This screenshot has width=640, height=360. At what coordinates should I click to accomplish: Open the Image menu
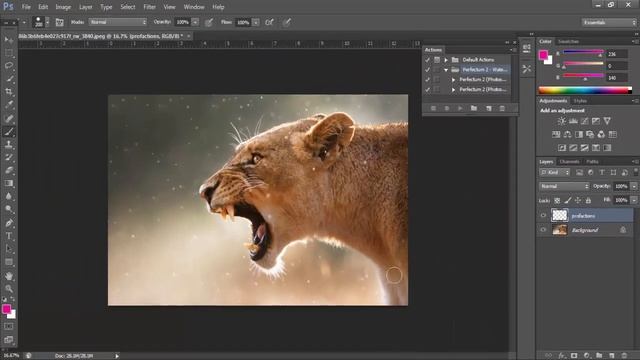click(63, 7)
